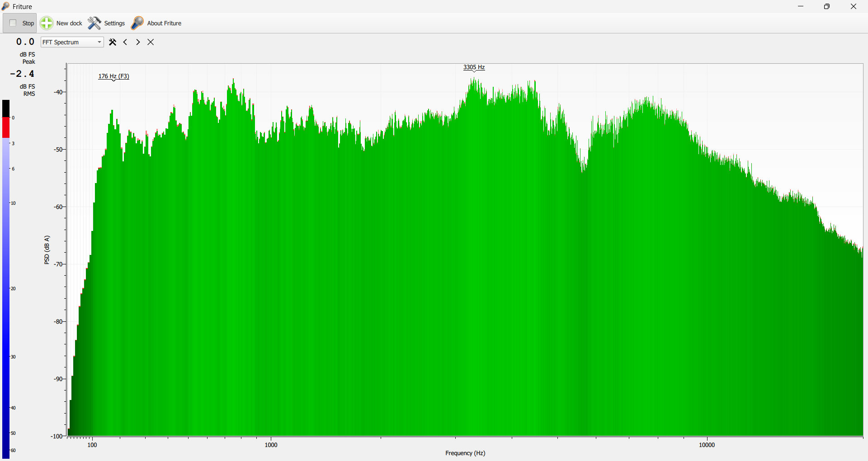Close the FFT Spectrum dock
Image resolution: width=868 pixels, height=461 pixels.
point(151,42)
